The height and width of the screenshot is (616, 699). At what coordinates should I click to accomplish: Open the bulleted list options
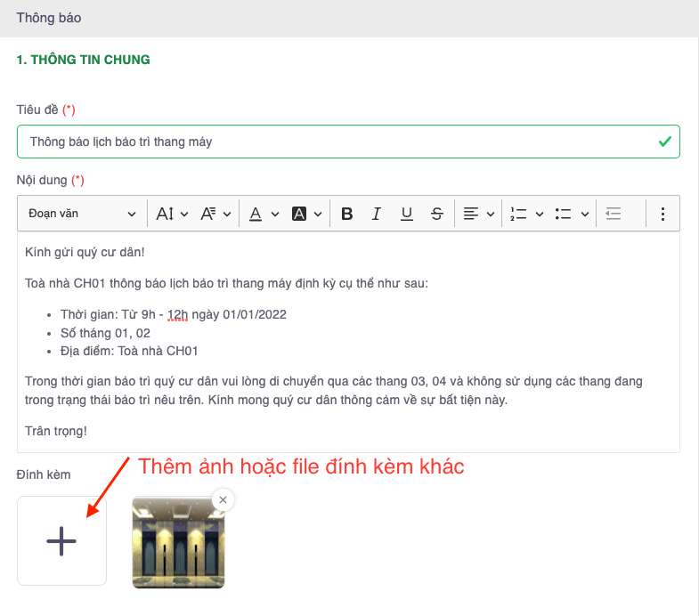point(572,214)
